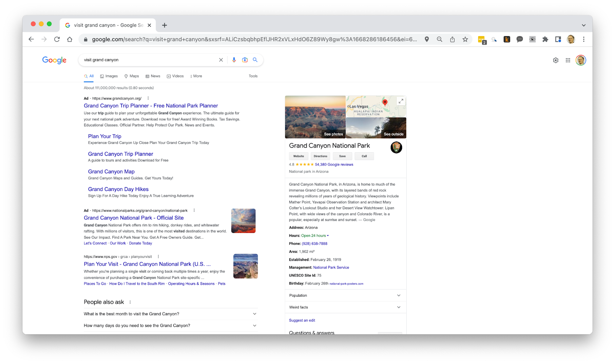Open Google quick settings gear
The width and height of the screenshot is (615, 364).
[x=555, y=60]
